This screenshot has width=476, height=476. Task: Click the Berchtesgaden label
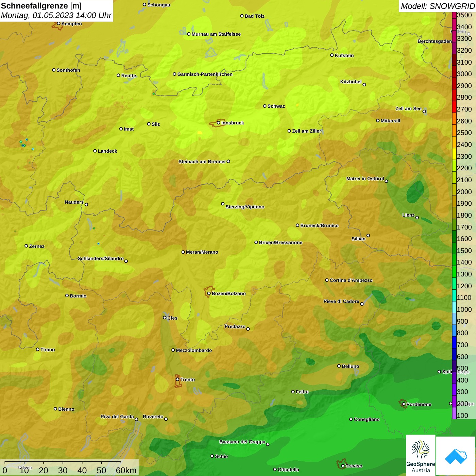(435, 41)
